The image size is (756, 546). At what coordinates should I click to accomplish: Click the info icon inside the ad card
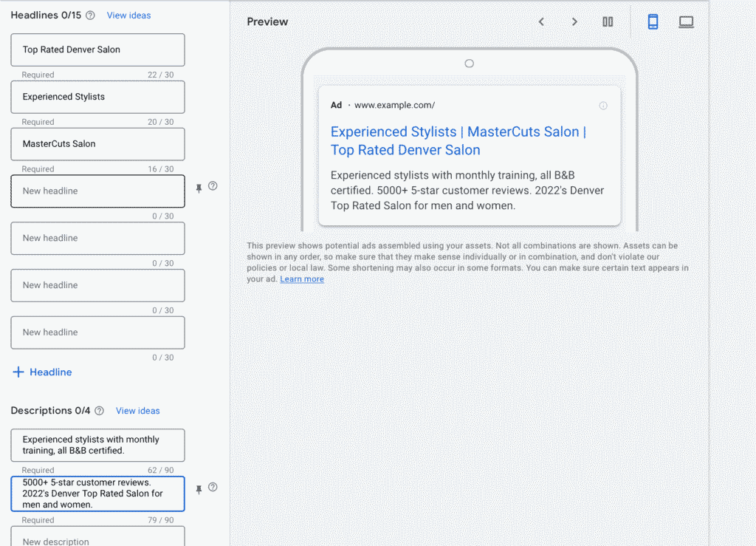[603, 106]
